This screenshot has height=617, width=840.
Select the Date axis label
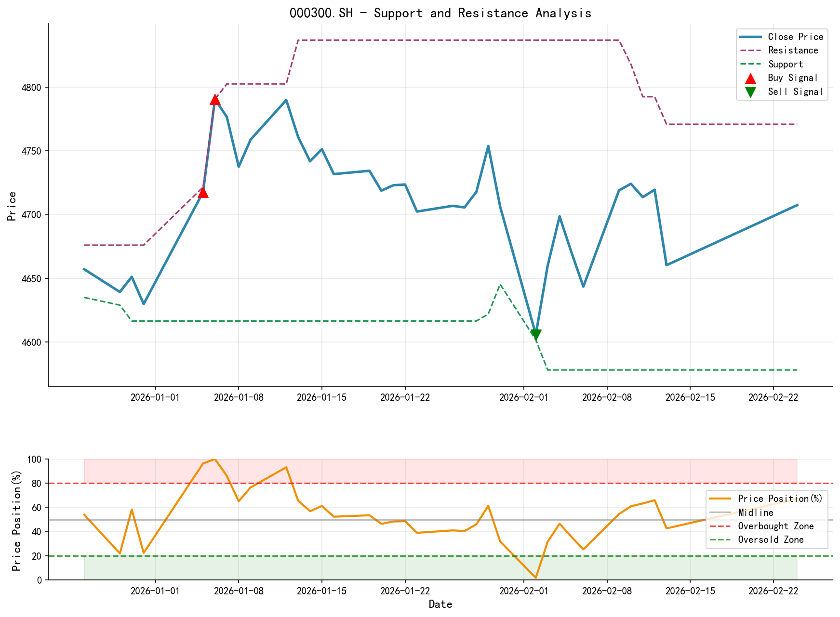pyautogui.click(x=440, y=604)
